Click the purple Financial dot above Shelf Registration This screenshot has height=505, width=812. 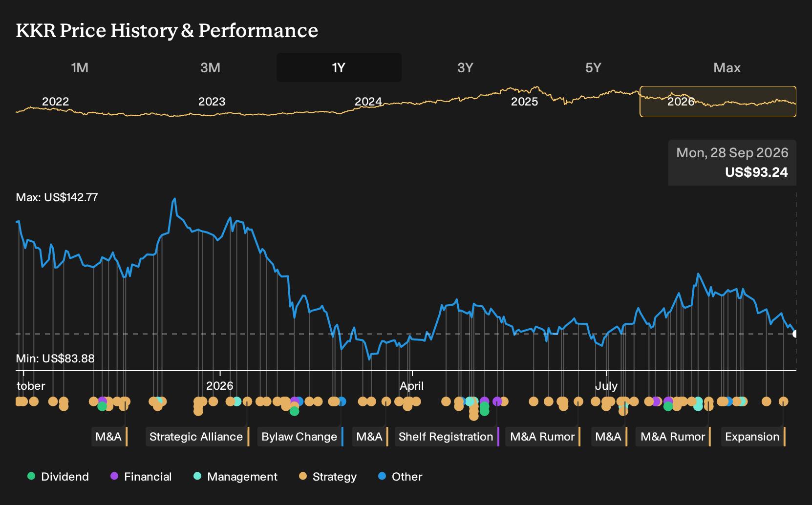(x=497, y=401)
